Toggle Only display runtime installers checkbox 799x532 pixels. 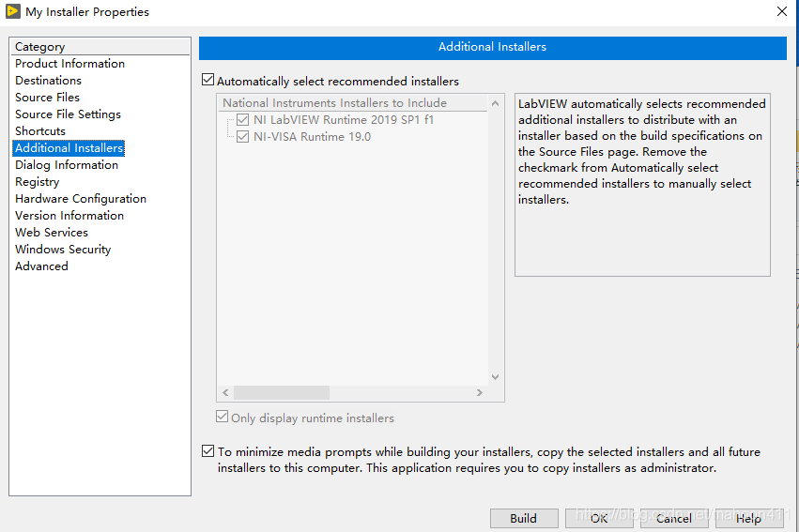[223, 417]
